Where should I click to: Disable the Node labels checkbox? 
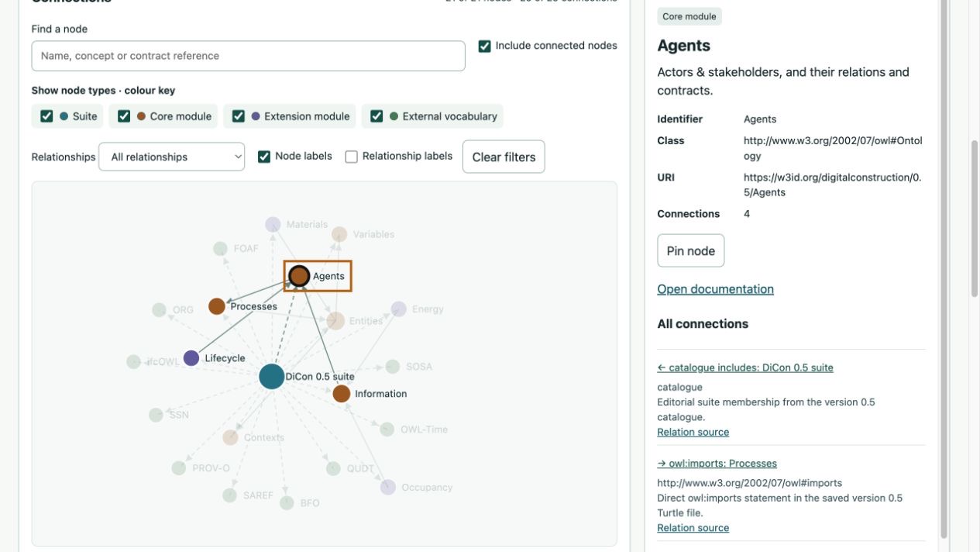pos(264,157)
